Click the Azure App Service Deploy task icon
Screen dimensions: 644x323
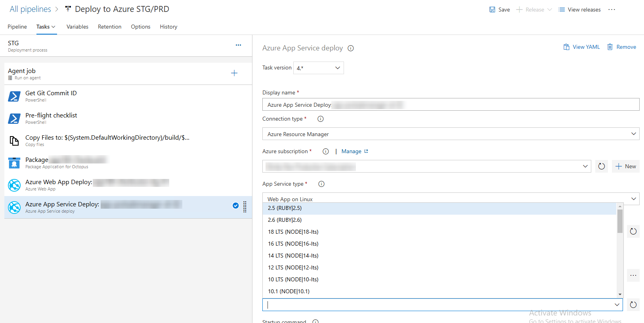(14, 207)
